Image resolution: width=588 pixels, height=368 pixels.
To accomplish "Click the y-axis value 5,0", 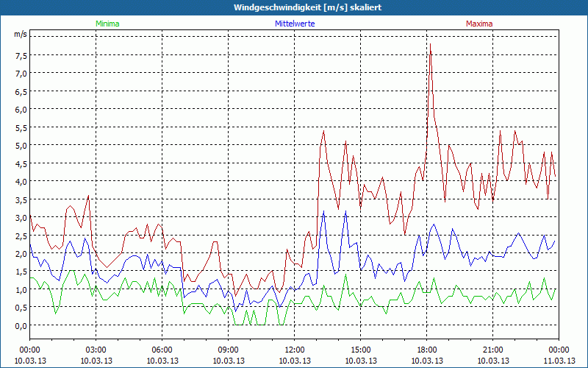I will [21, 146].
